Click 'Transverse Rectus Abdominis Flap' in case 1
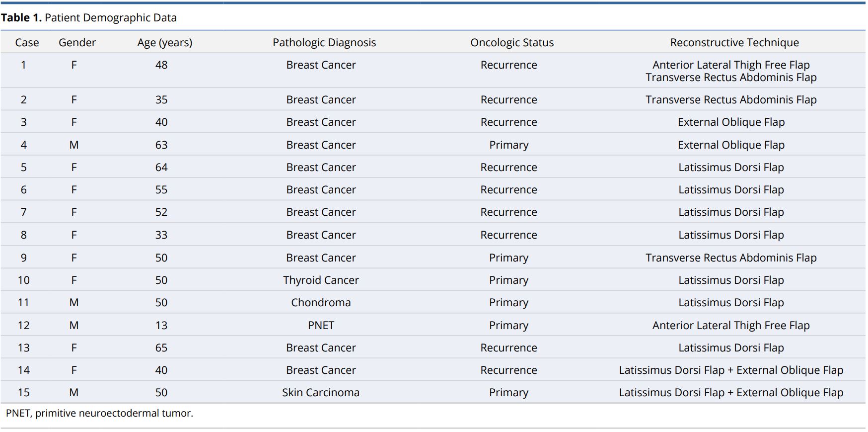Screen dimensions: 868x432 coord(731,78)
